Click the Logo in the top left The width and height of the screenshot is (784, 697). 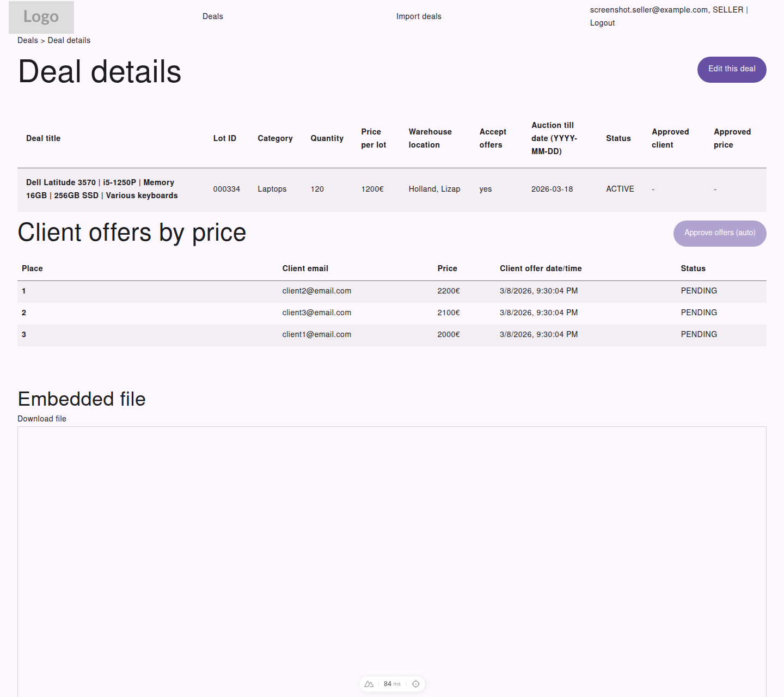(41, 17)
